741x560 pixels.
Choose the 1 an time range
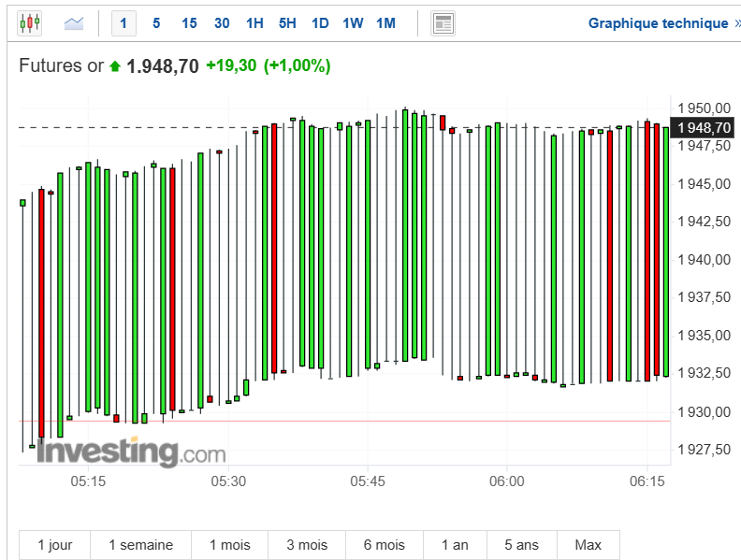point(455,545)
